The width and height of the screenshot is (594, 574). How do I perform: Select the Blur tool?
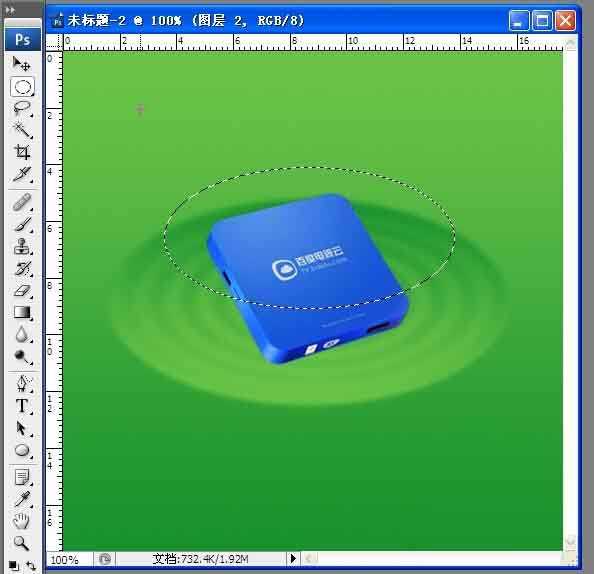pos(22,335)
